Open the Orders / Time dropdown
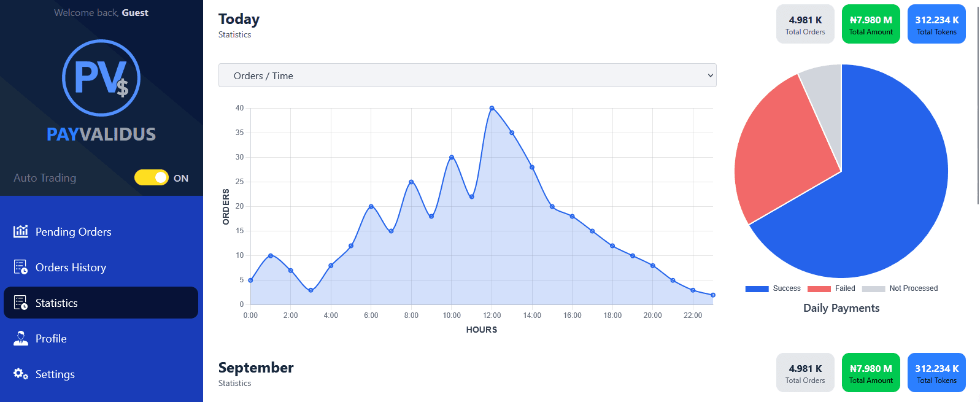The image size is (980, 402). click(x=467, y=75)
